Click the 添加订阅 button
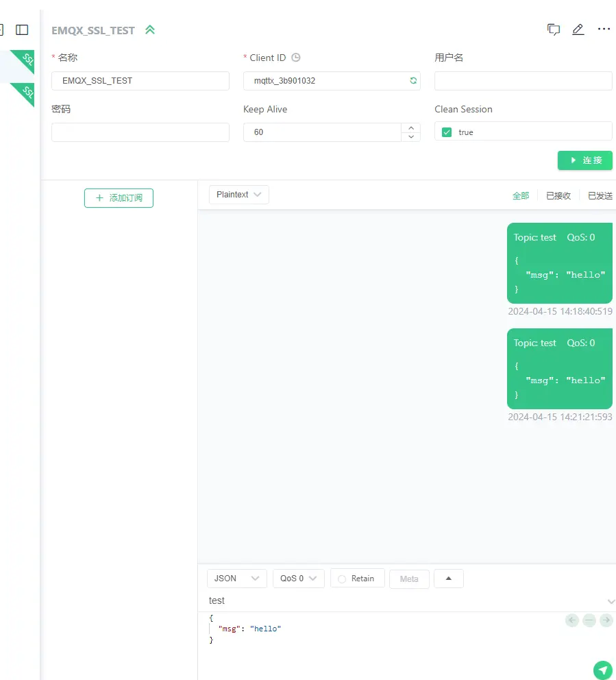This screenshot has width=616, height=680. pos(119,198)
